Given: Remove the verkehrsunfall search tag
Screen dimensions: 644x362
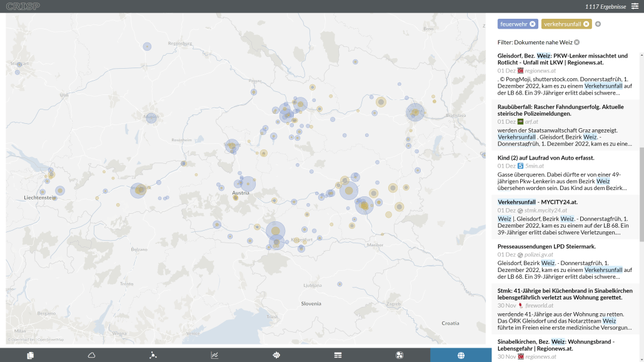Looking at the screenshot, I should point(586,24).
